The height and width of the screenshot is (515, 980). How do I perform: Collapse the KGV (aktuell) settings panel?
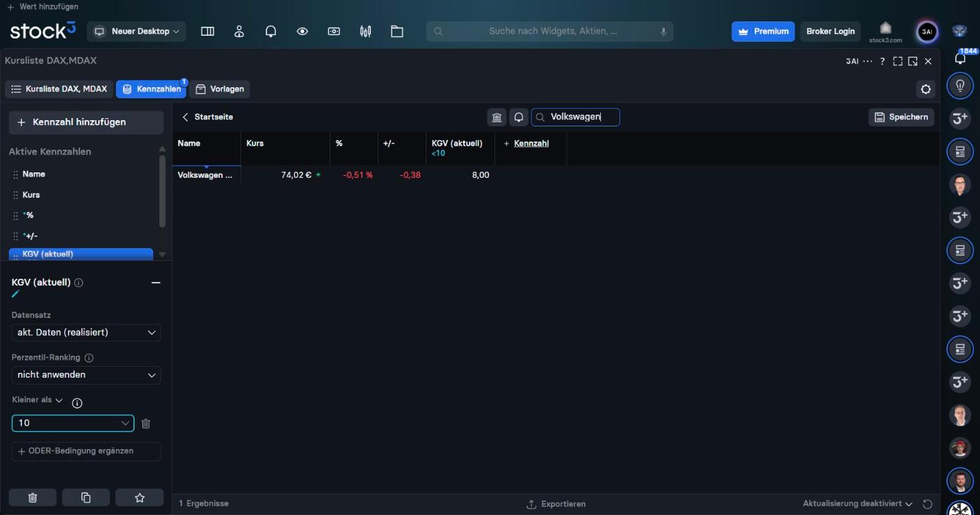[x=156, y=283]
